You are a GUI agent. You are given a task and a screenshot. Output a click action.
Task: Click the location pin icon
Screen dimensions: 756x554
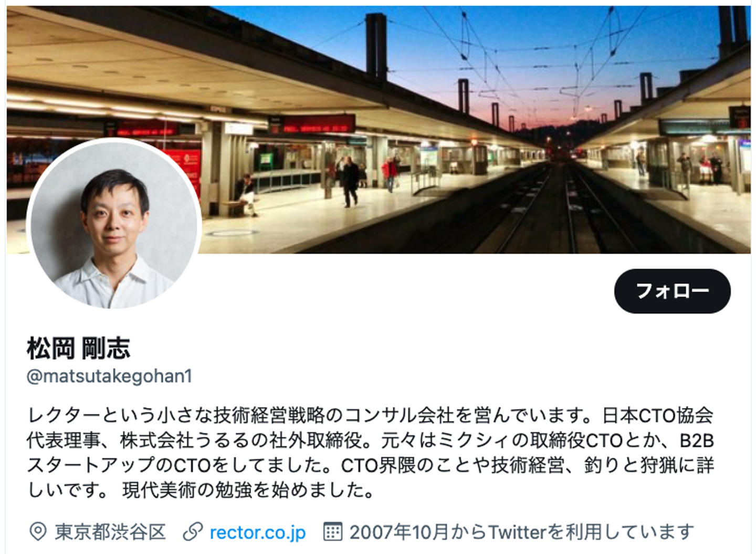pos(38,532)
